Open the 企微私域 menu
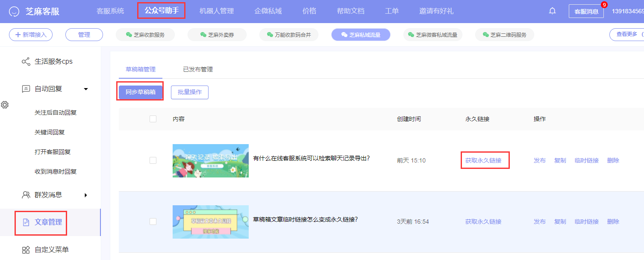The image size is (644, 260). pos(268,11)
